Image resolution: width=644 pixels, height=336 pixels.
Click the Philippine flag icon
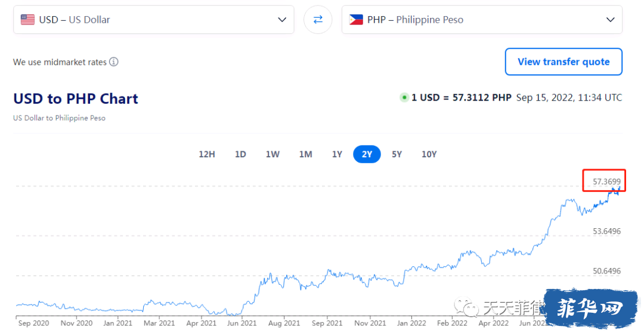pos(355,20)
